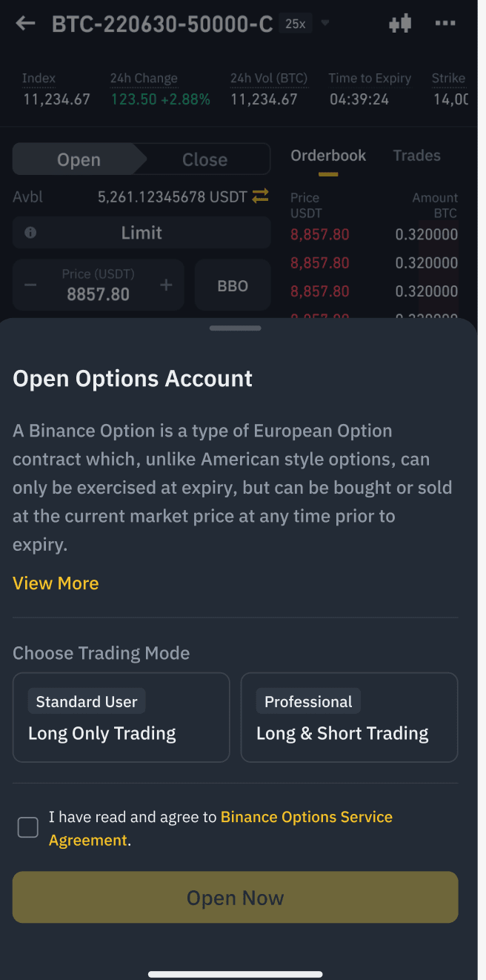Expand description with View More
Viewport: 486px width, 980px height.
56,583
